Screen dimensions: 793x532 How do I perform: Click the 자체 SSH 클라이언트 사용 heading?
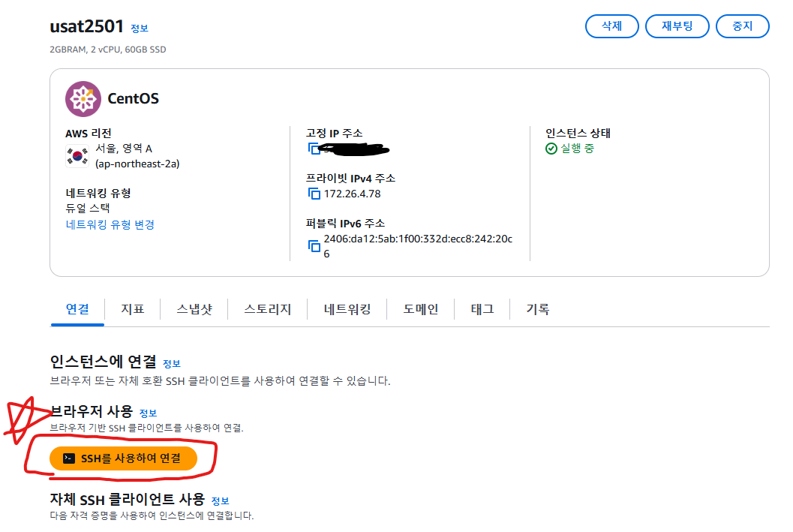coord(128,499)
